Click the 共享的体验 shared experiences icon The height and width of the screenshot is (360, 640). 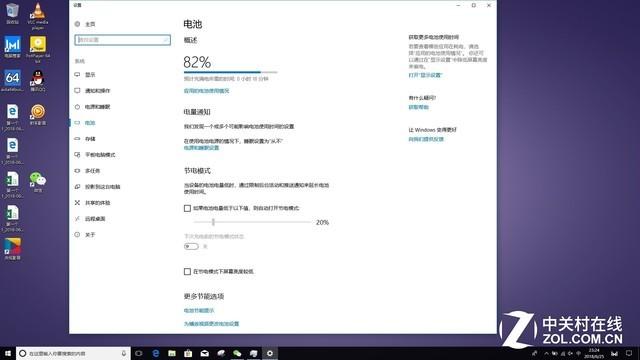[x=77, y=202]
